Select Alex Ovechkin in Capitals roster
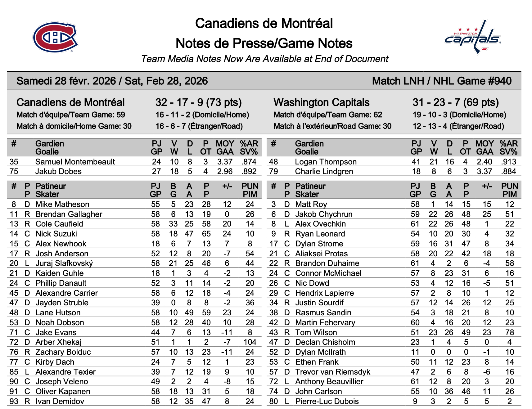This screenshot has height=409, width=532. point(320,224)
